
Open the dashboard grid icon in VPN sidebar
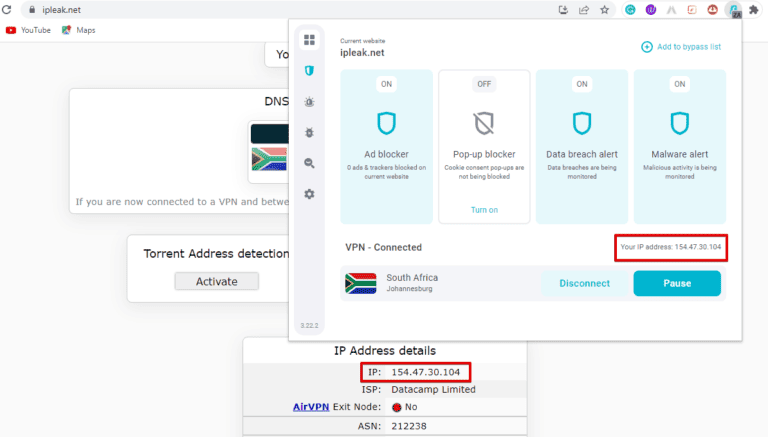click(309, 40)
